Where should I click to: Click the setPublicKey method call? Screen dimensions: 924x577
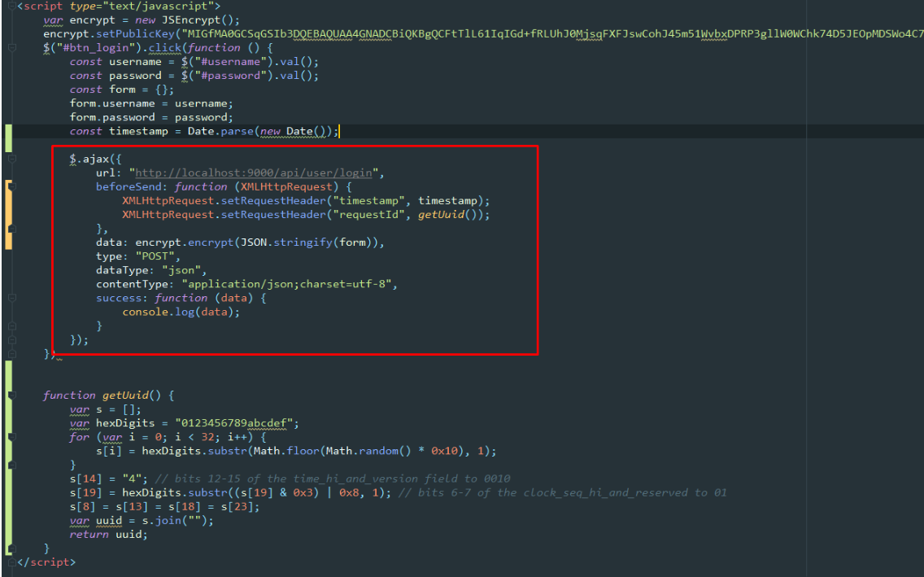(136, 33)
